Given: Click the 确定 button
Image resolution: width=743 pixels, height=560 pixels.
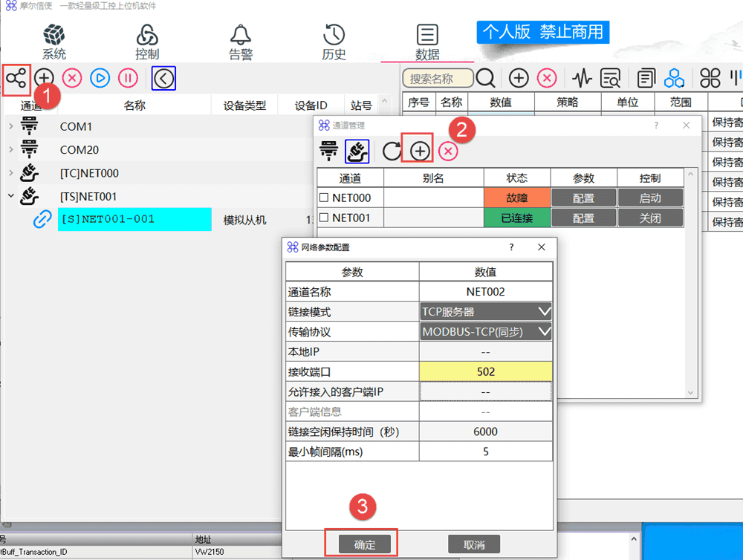Looking at the screenshot, I should point(364,544).
